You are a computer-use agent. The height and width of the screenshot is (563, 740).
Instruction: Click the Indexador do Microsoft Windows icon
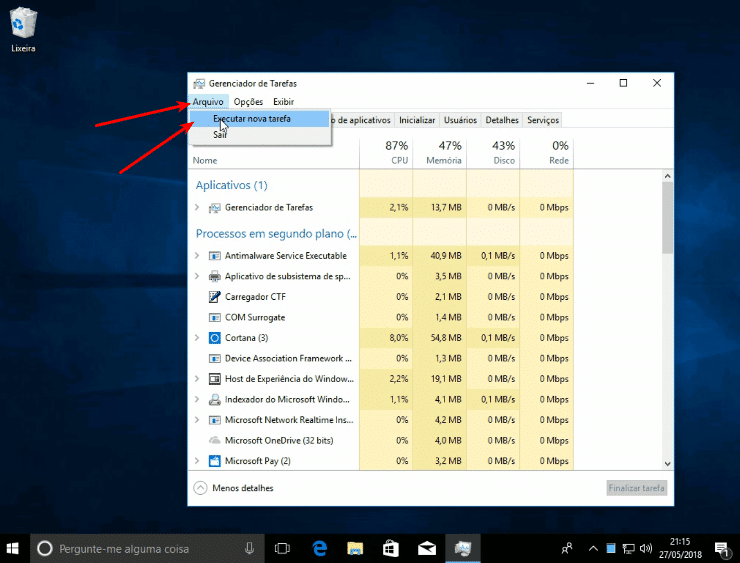pos(214,399)
